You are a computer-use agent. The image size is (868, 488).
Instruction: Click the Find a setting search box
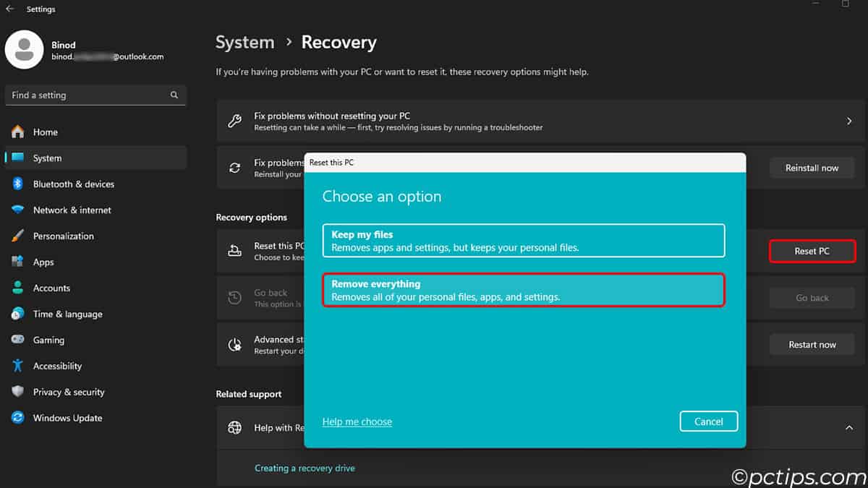[87, 95]
